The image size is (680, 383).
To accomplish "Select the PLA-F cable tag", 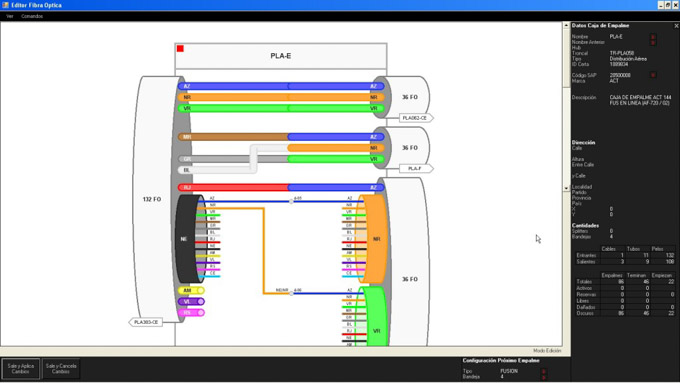I will [x=416, y=168].
